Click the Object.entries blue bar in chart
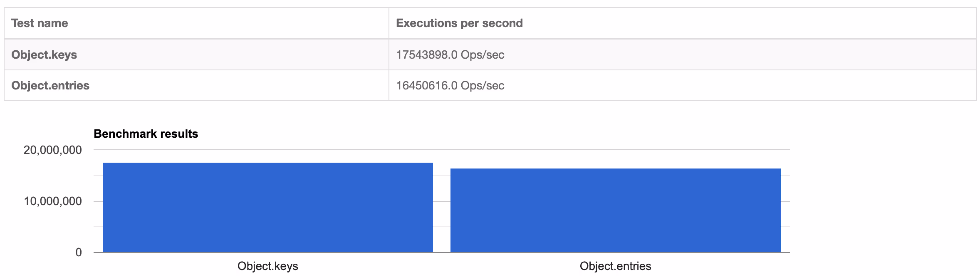 (x=616, y=210)
